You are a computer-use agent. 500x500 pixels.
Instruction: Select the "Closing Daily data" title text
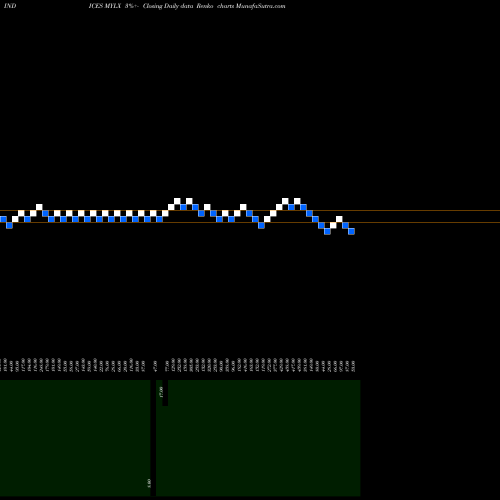[168, 6]
